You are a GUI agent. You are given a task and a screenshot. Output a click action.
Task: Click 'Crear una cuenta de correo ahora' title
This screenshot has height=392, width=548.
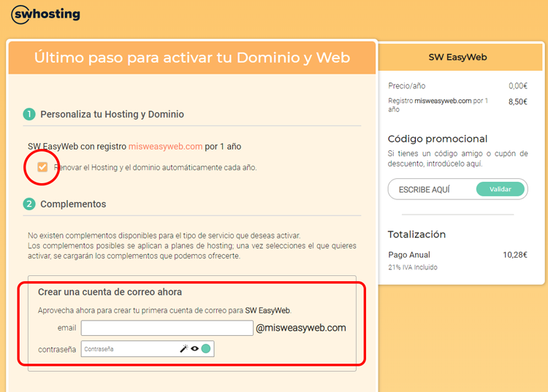click(110, 292)
